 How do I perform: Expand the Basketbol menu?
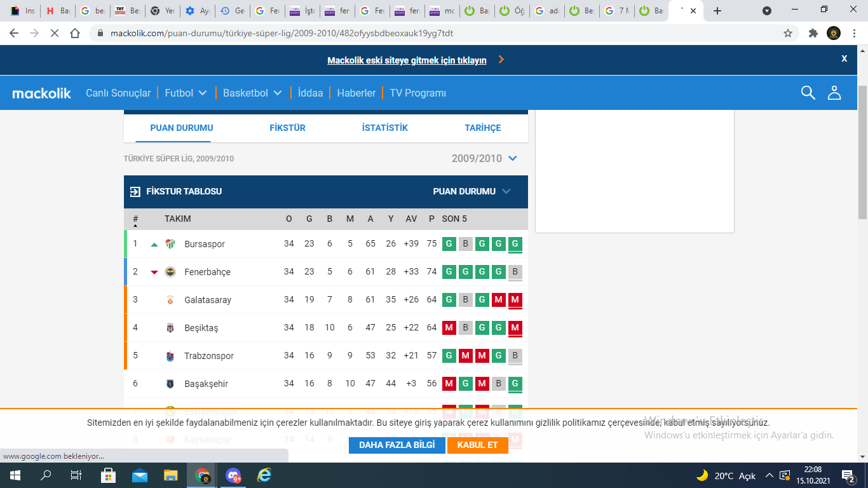tap(252, 93)
